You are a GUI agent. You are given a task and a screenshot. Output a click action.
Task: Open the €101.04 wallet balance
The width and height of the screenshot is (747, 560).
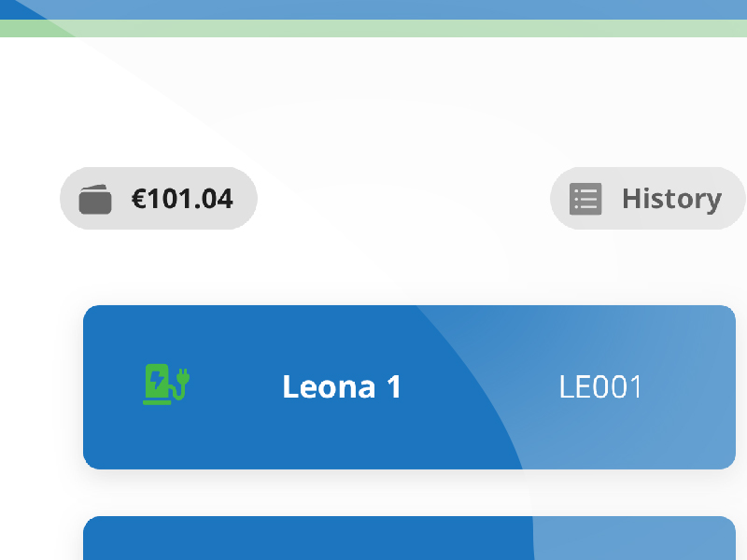(x=159, y=199)
